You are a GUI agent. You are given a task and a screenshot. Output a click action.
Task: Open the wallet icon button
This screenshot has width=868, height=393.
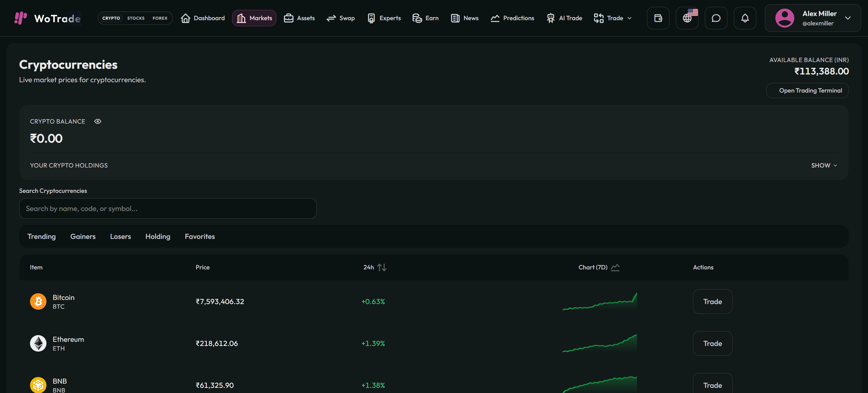pos(658,18)
